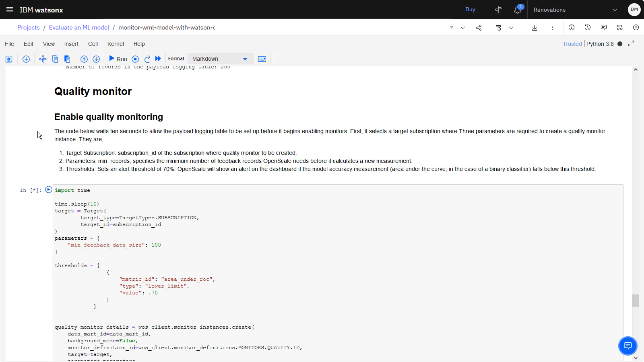Image resolution: width=644 pixels, height=362 pixels.
Task: Run the current cell
Action: pyautogui.click(x=118, y=59)
